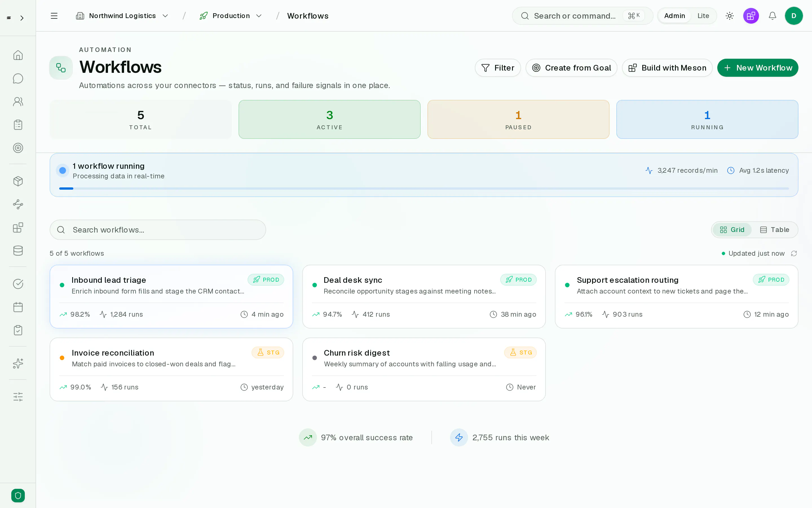Select the Paused workflows stat card
The width and height of the screenshot is (812, 508).
(518, 119)
